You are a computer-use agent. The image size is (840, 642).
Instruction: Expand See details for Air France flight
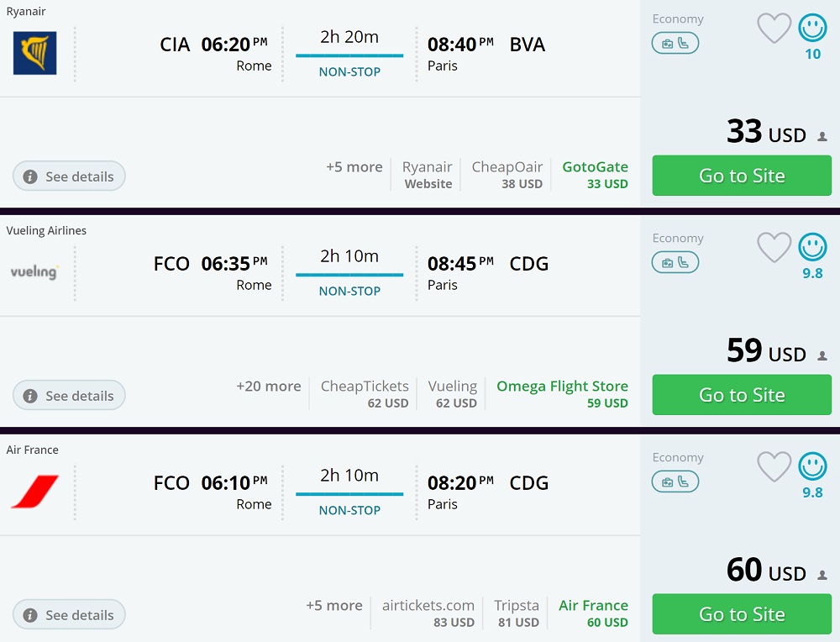coord(69,615)
